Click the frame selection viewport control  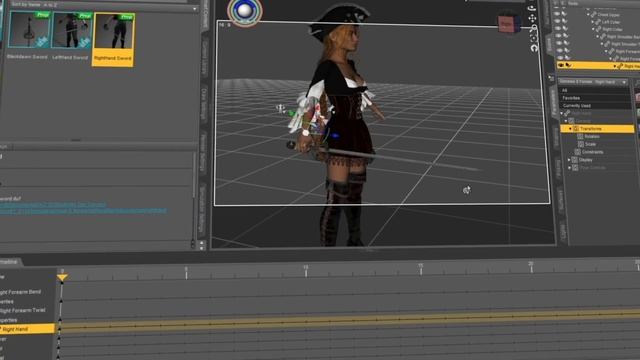click(x=533, y=38)
